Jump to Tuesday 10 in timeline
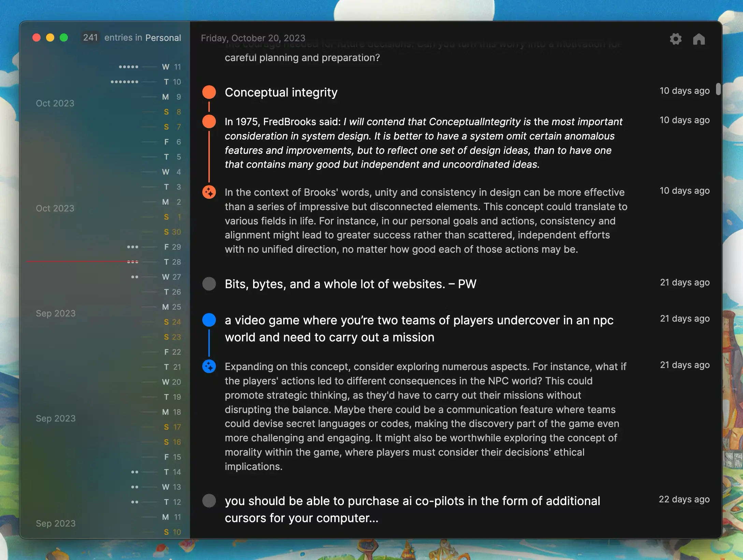Viewport: 743px width, 560px height. [172, 82]
